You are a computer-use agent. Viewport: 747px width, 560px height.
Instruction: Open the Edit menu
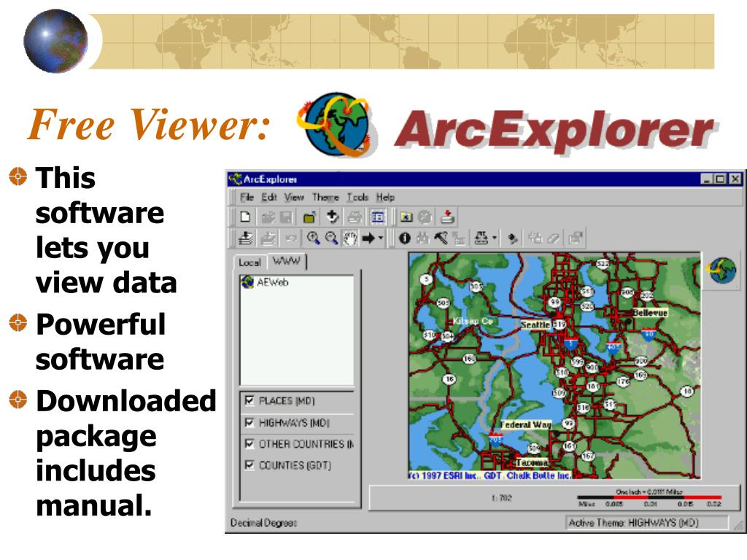(x=268, y=197)
